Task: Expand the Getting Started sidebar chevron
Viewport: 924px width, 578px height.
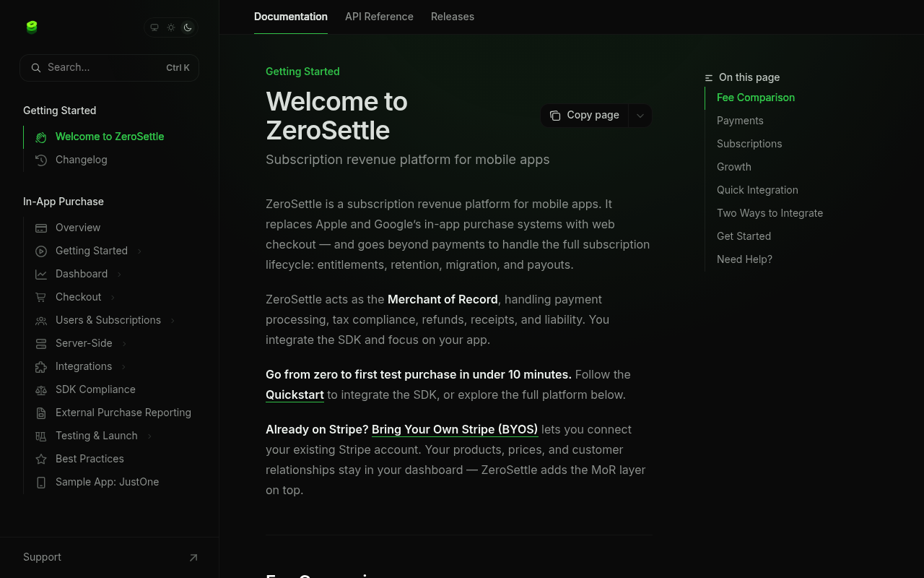Action: pos(139,251)
